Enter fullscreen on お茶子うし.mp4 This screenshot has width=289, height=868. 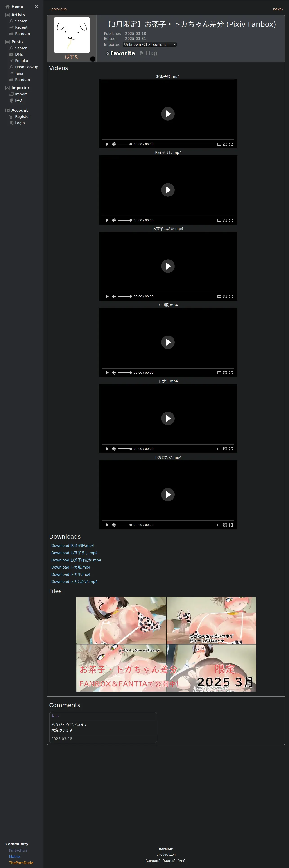click(x=231, y=220)
